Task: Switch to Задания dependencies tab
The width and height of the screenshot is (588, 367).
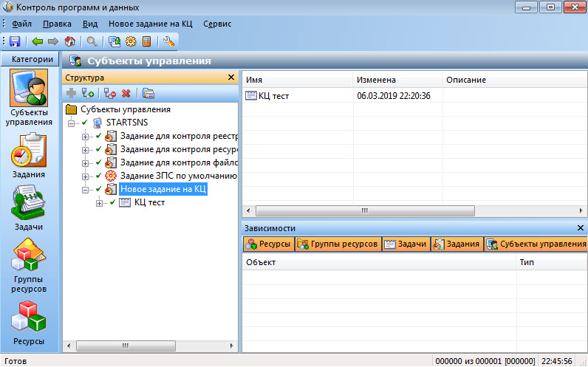Action: point(457,244)
